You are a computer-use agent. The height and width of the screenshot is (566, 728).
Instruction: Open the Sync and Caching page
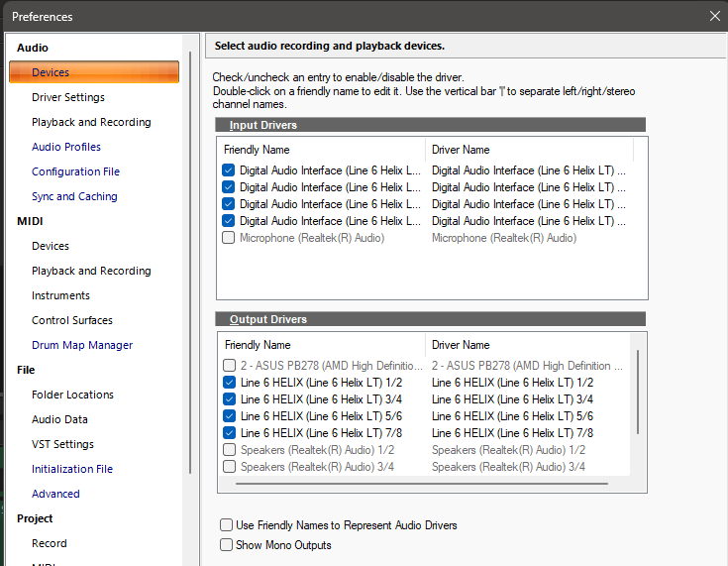pos(74,196)
